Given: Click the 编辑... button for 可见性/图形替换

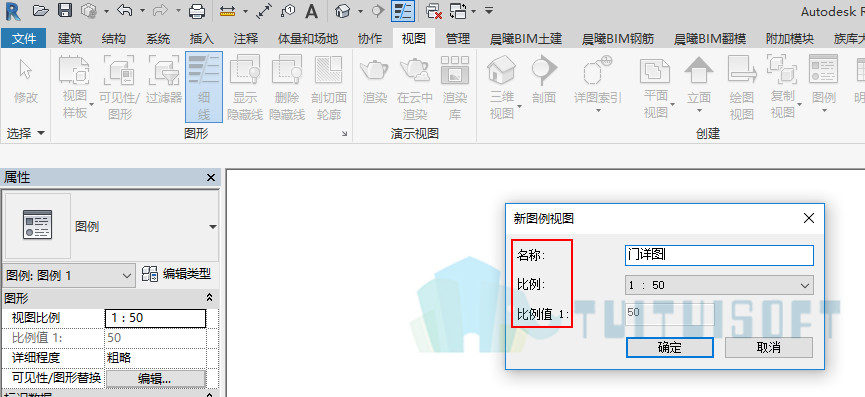Looking at the screenshot, I should pos(155,379).
